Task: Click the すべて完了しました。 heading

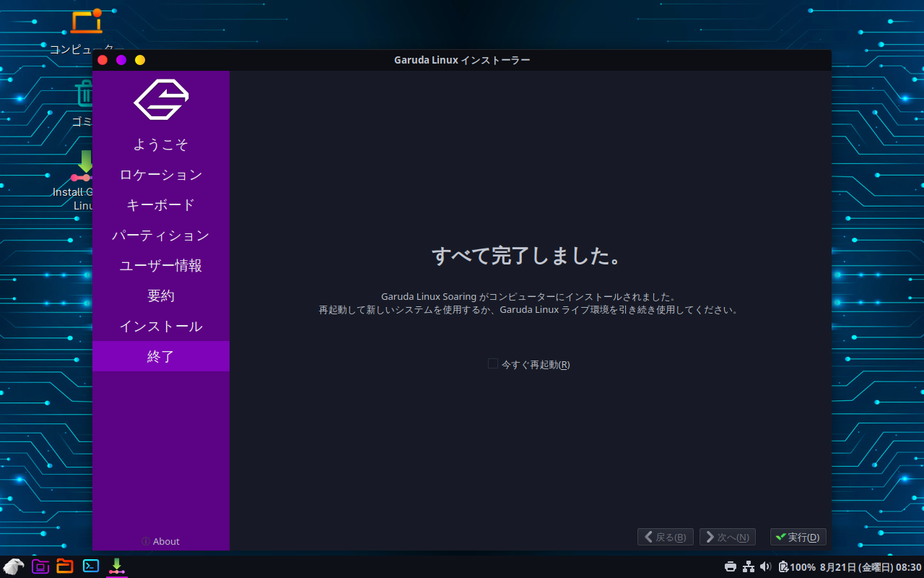Action: (527, 256)
